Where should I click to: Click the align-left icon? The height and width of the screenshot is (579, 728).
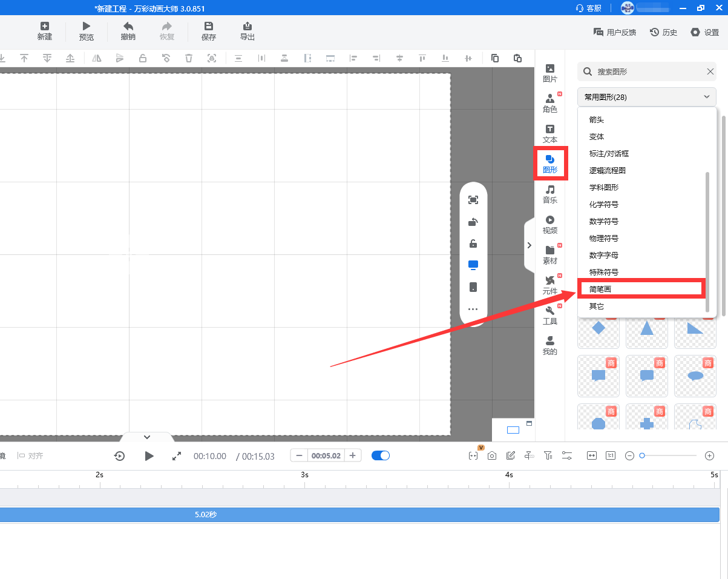[x=354, y=58]
